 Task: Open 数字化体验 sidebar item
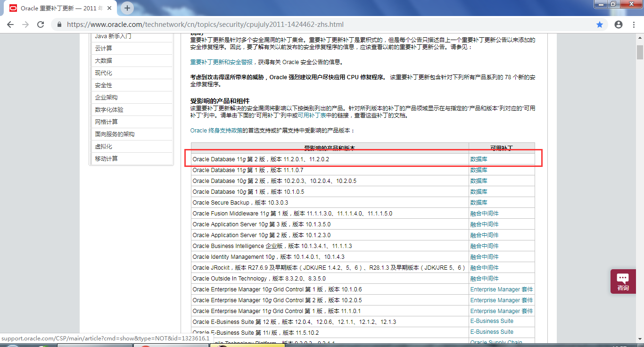pyautogui.click(x=109, y=109)
